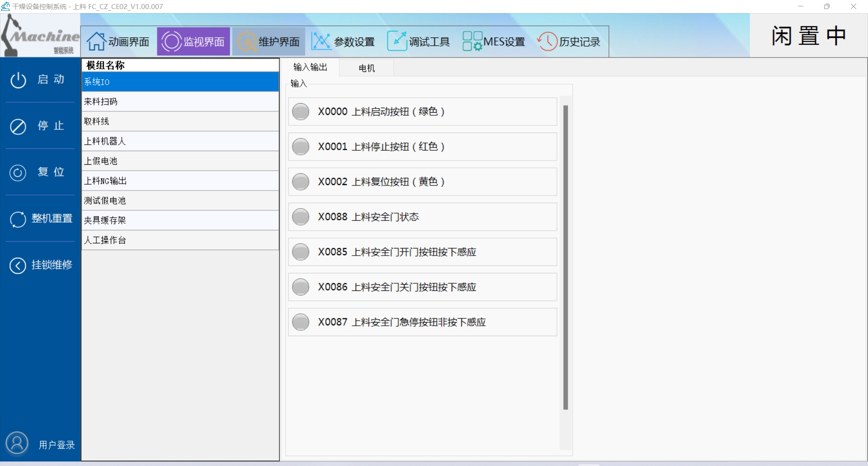The height and width of the screenshot is (466, 868).
Task: Select 系统IO in the module list
Action: [180, 82]
